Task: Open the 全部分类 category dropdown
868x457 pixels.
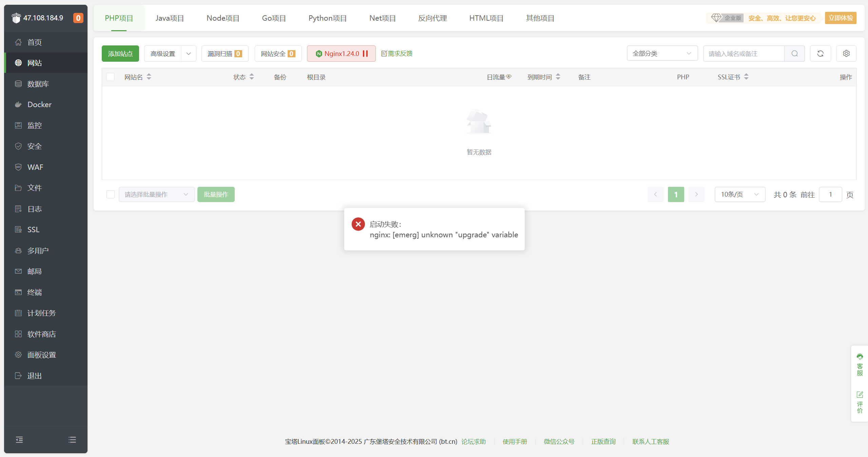Action: (662, 54)
